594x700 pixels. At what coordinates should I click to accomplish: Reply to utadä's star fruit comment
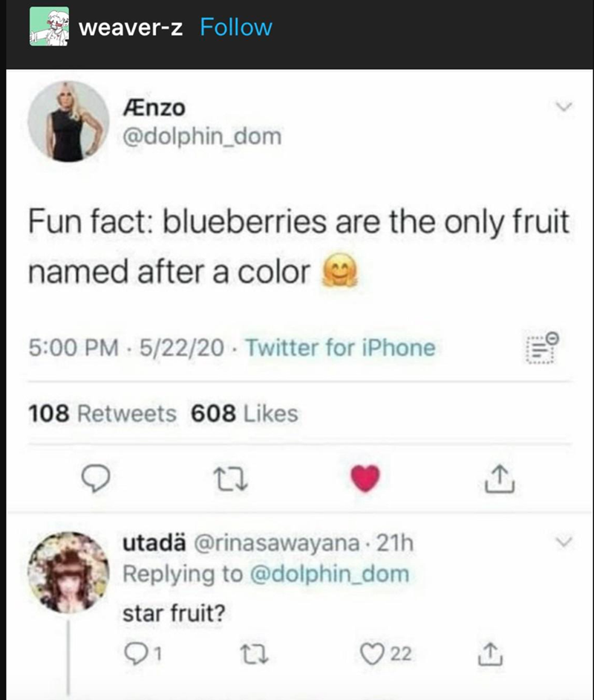(137, 654)
